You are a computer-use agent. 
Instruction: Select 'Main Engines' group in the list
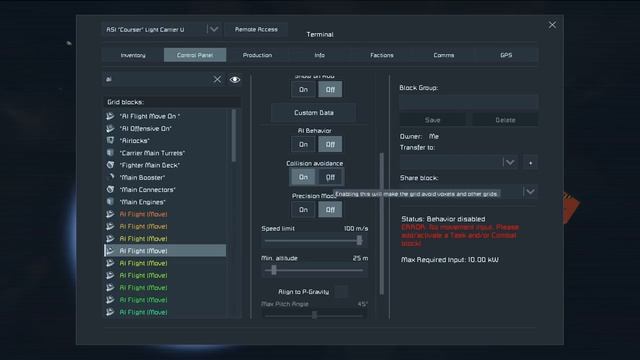165,202
